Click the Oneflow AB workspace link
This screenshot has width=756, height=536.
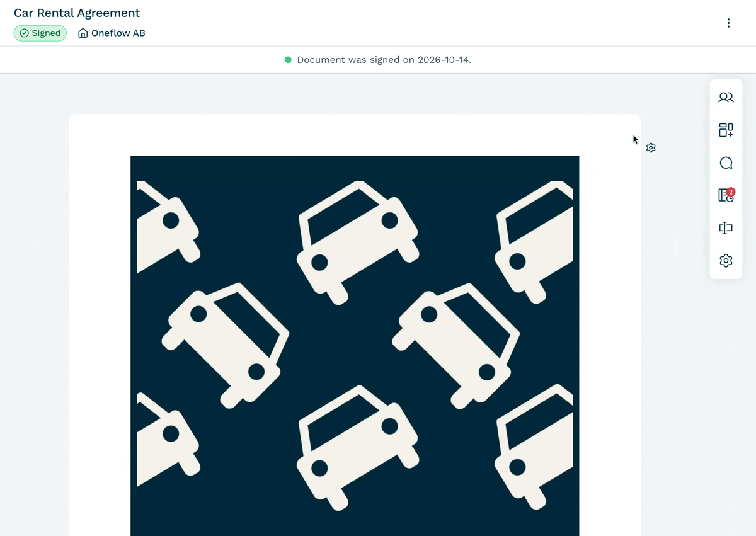coord(118,33)
